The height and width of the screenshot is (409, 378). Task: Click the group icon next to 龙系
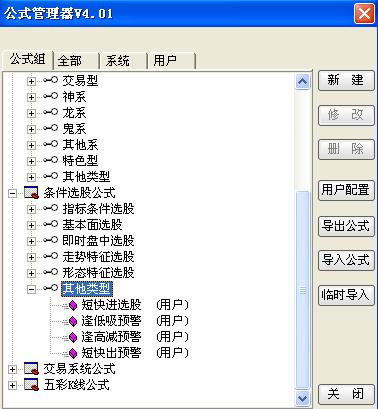pos(51,112)
